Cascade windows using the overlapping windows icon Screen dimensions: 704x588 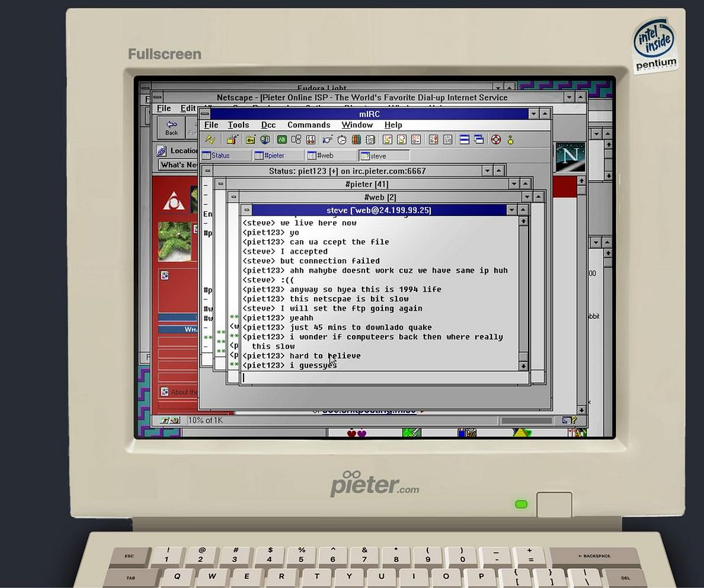tap(479, 139)
